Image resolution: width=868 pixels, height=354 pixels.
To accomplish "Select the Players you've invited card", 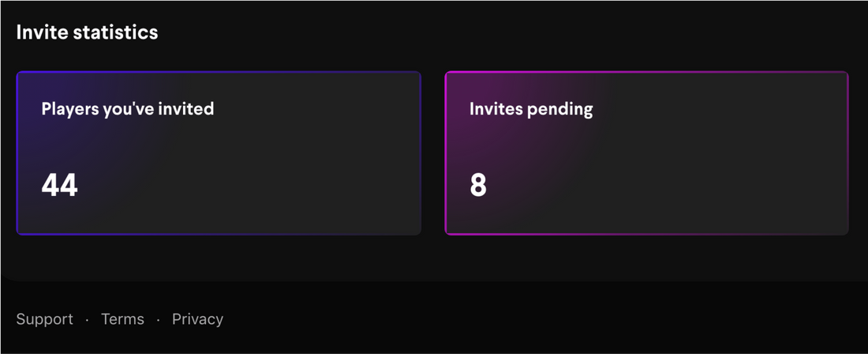I will pyautogui.click(x=219, y=153).
